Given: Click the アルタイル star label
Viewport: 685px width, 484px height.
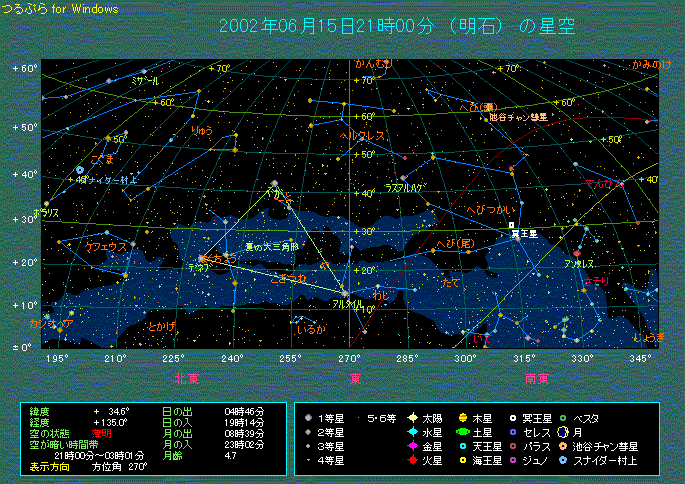Looking at the screenshot, I should pyautogui.click(x=347, y=304).
